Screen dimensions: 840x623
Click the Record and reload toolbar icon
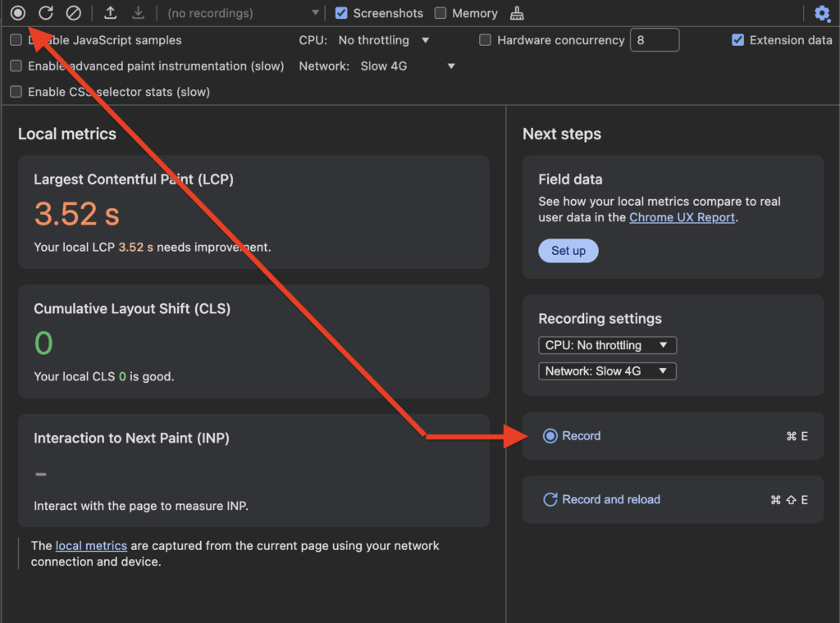point(48,13)
